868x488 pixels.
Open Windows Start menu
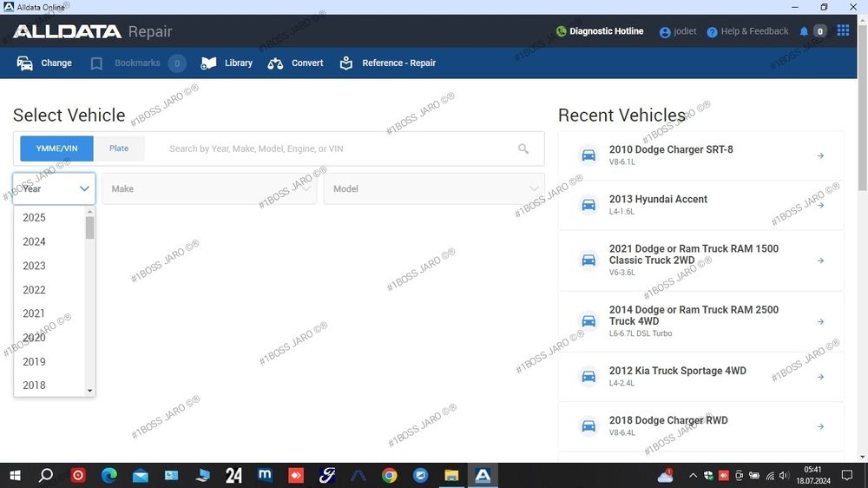tap(15, 475)
